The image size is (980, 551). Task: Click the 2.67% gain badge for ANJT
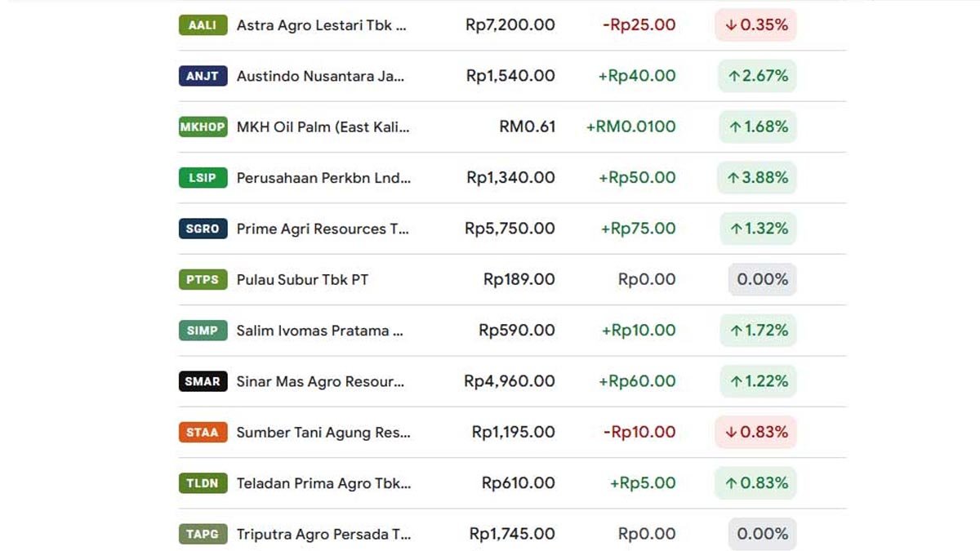click(x=757, y=76)
